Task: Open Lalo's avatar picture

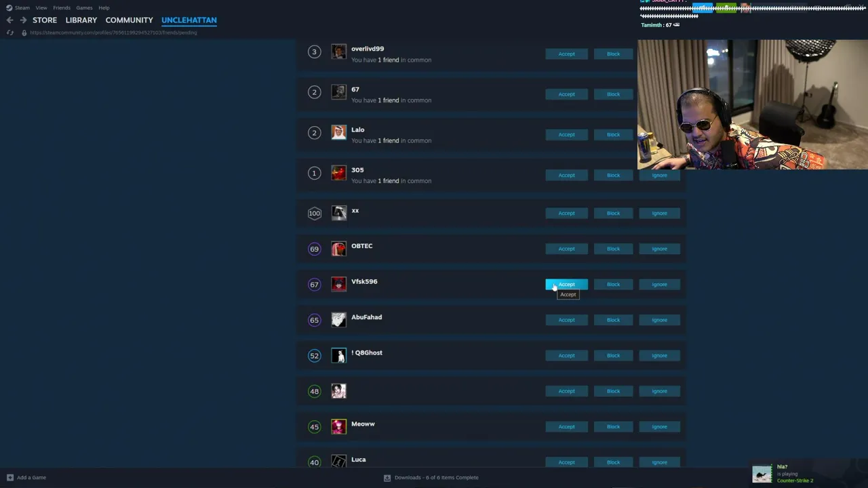Action: 338,132
